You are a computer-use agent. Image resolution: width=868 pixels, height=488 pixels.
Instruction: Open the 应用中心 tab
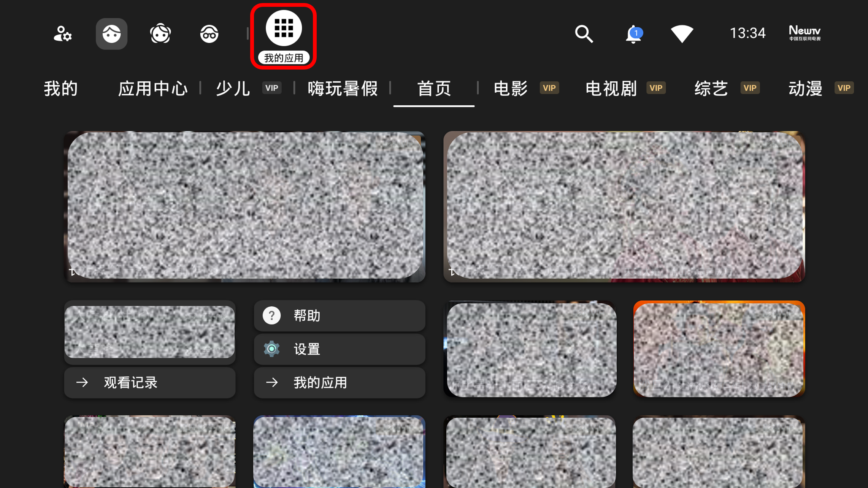click(x=153, y=89)
